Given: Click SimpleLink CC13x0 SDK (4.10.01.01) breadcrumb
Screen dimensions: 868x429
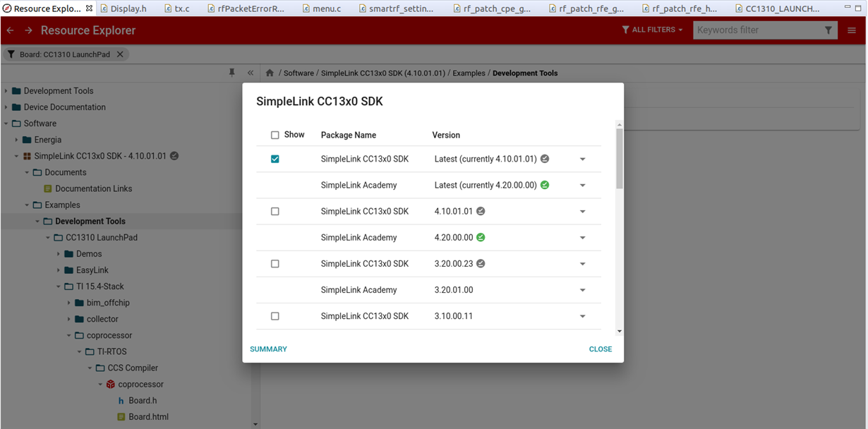Looking at the screenshot, I should tap(383, 73).
